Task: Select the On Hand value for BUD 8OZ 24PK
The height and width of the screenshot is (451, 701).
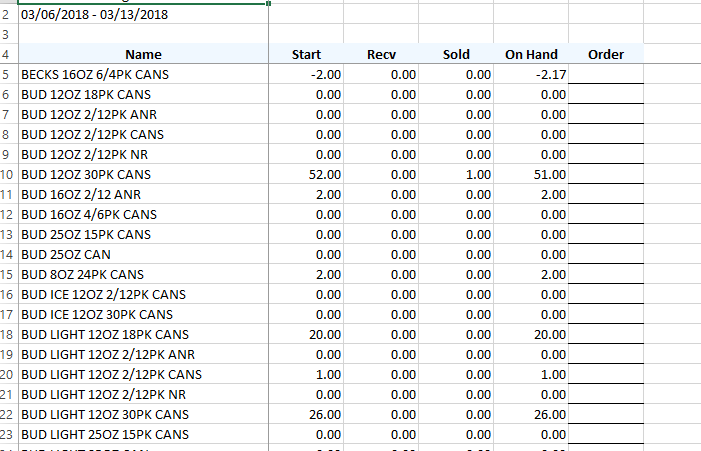Action: tap(531, 274)
